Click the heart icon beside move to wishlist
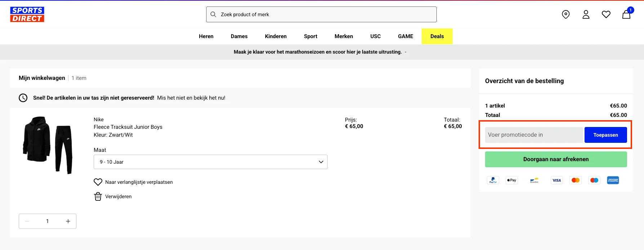 tap(98, 182)
